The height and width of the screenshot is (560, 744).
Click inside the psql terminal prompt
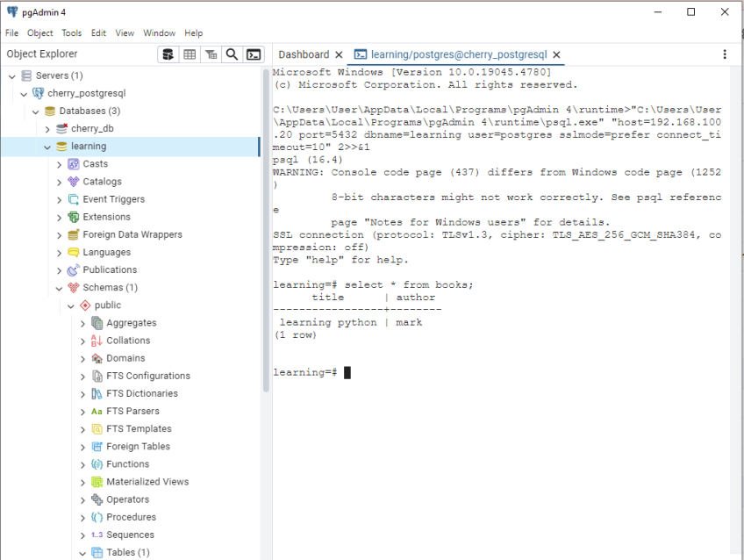pos(395,371)
